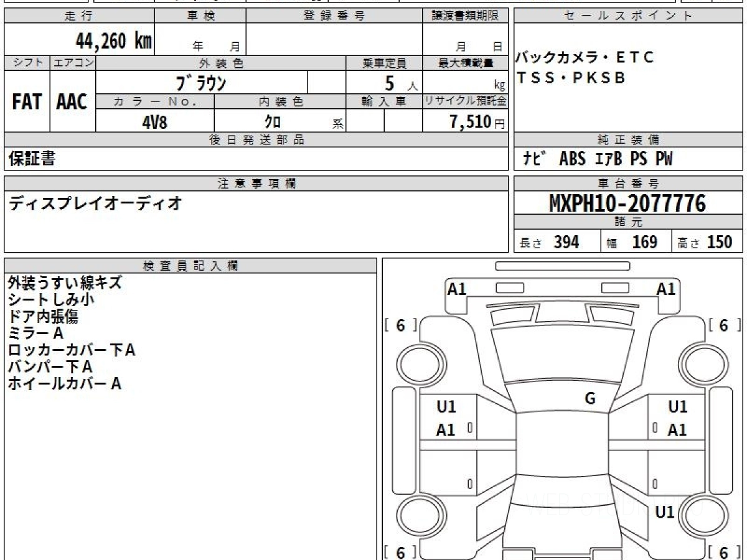The image size is (747, 560).
Task: Select the AAC air conditioner value
Action: coord(72,102)
